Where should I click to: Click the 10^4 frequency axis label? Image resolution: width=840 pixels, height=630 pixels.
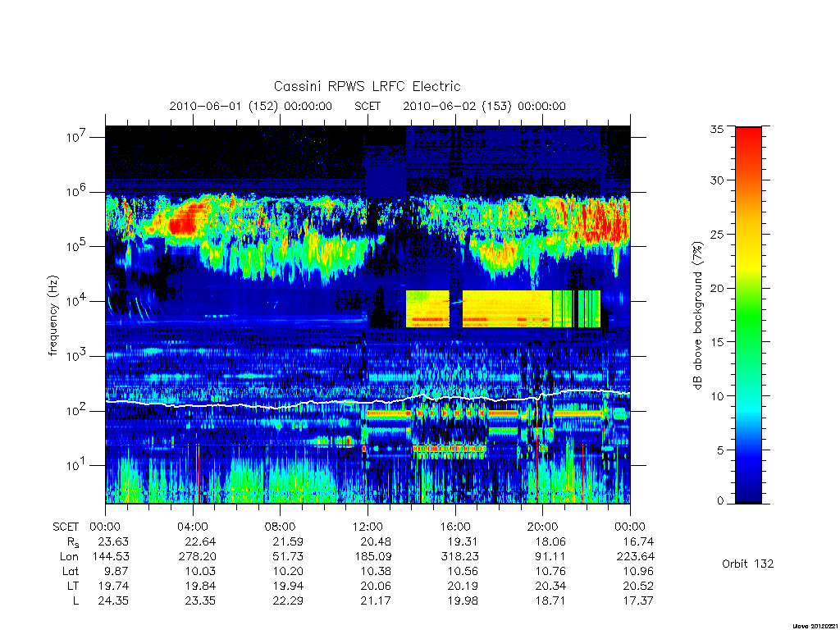point(76,301)
